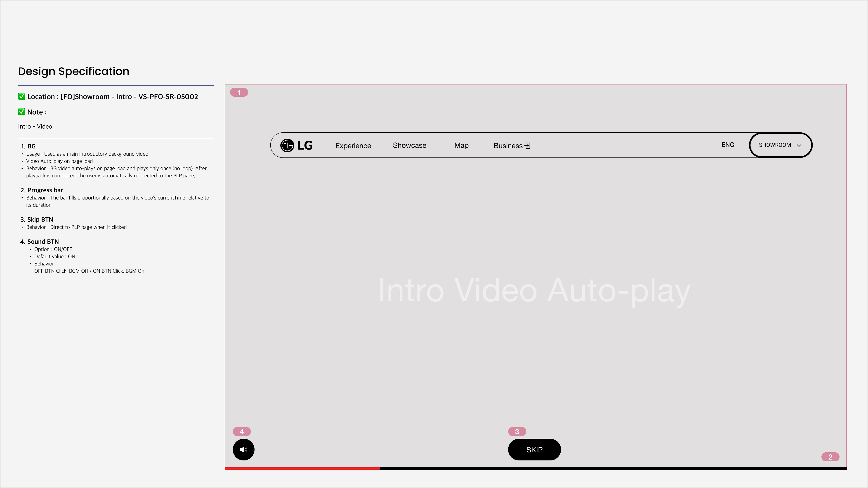Open the Experience menu item

(353, 145)
